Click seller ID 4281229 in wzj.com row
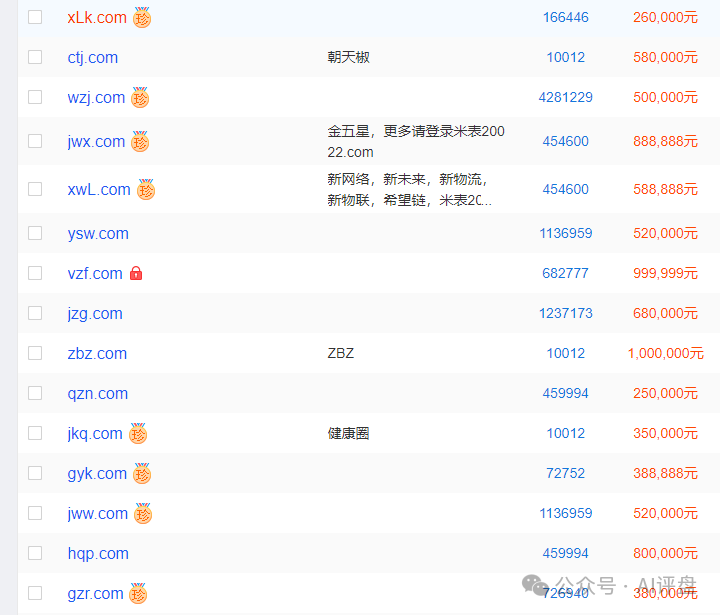The image size is (720, 615). coord(565,97)
